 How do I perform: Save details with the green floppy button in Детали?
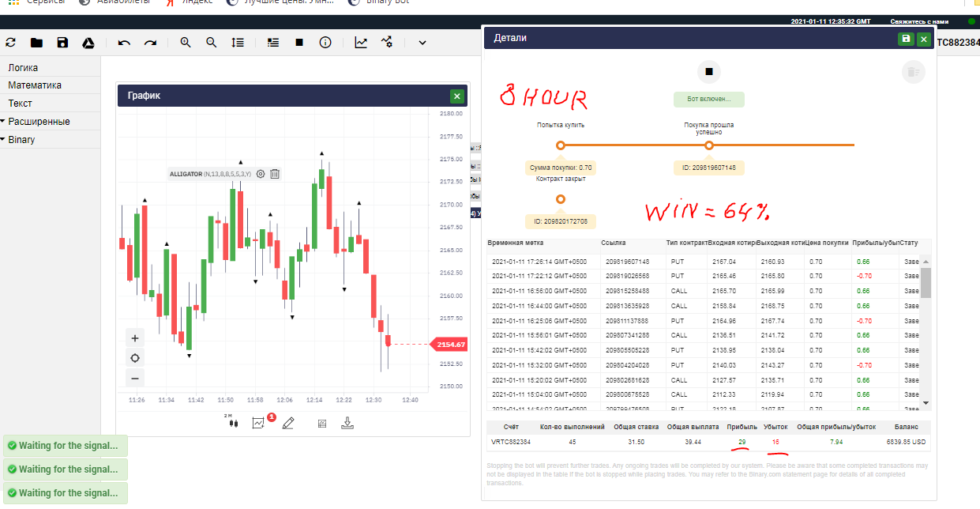coord(906,38)
